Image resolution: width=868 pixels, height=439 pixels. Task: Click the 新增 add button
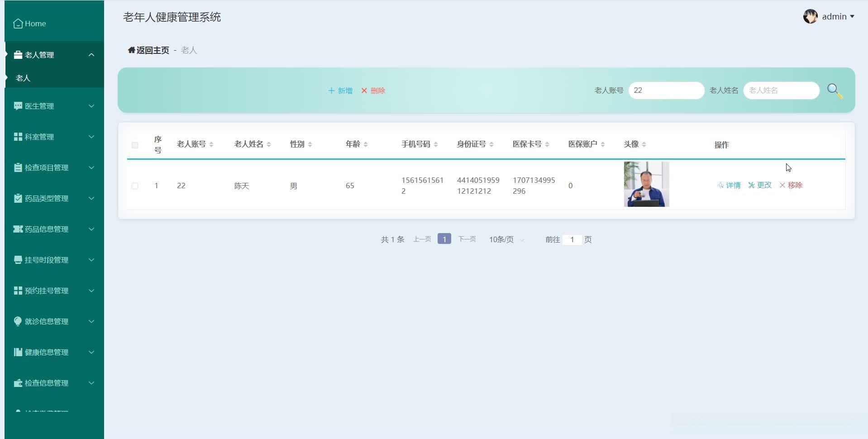(x=340, y=91)
